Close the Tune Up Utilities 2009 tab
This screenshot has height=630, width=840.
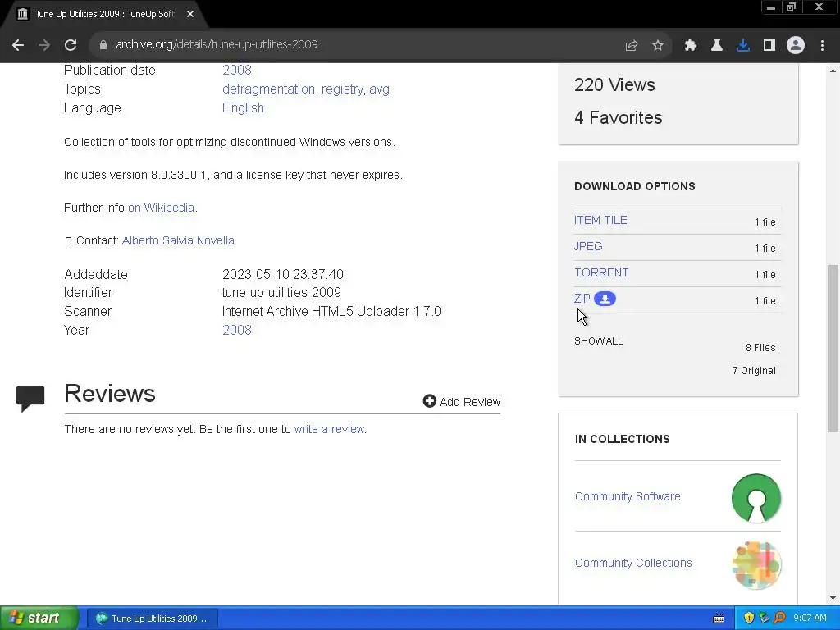click(190, 14)
